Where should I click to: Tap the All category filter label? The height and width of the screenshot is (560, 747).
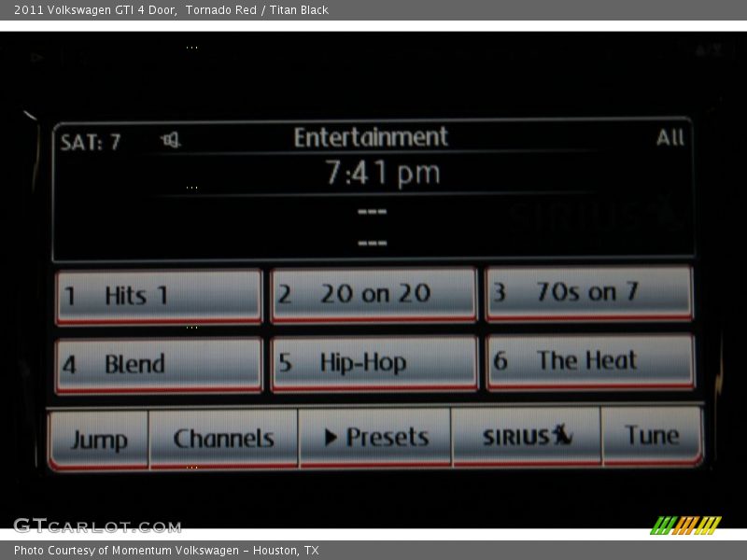coord(669,137)
